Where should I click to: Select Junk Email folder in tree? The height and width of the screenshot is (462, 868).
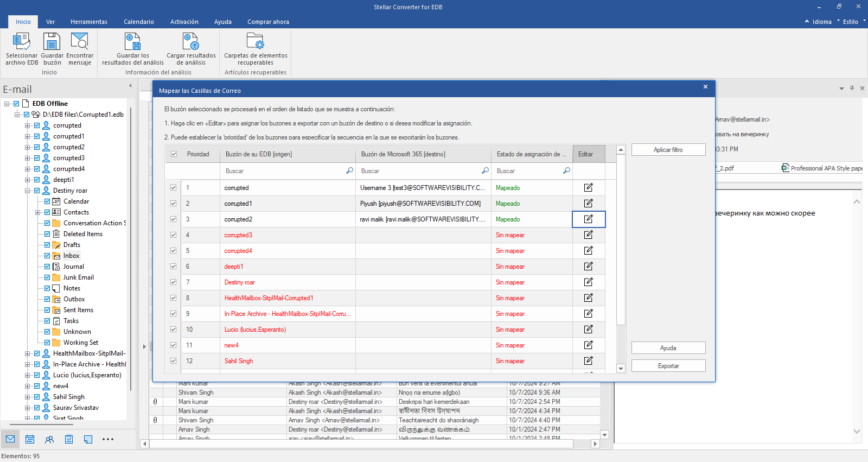[x=79, y=277]
